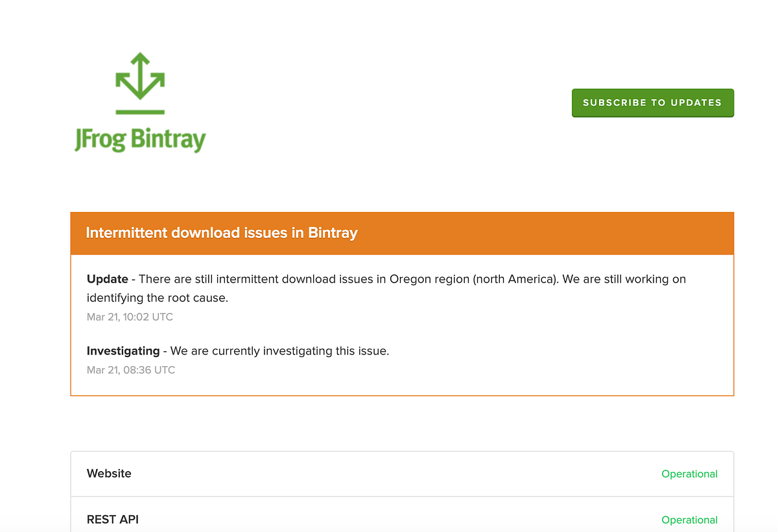Viewport: 778px width, 532px height.
Task: Select the green Website Operational status indicator
Action: coord(689,474)
